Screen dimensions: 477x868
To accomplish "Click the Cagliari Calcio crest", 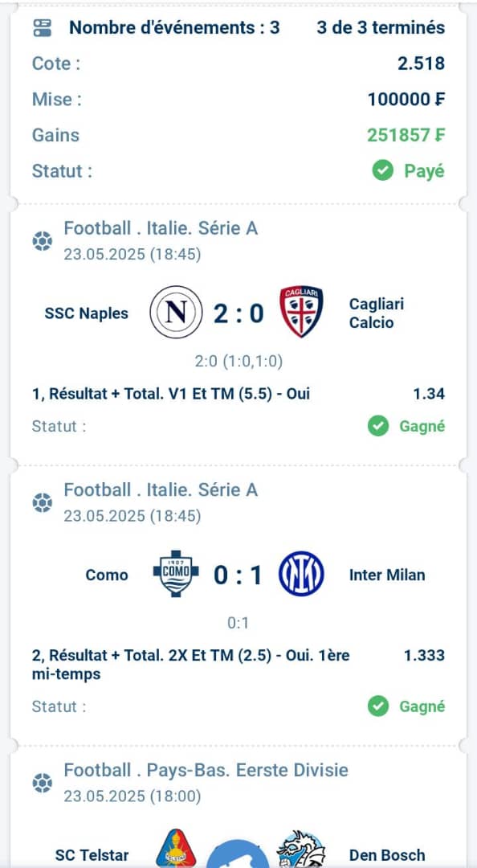I will (x=301, y=312).
